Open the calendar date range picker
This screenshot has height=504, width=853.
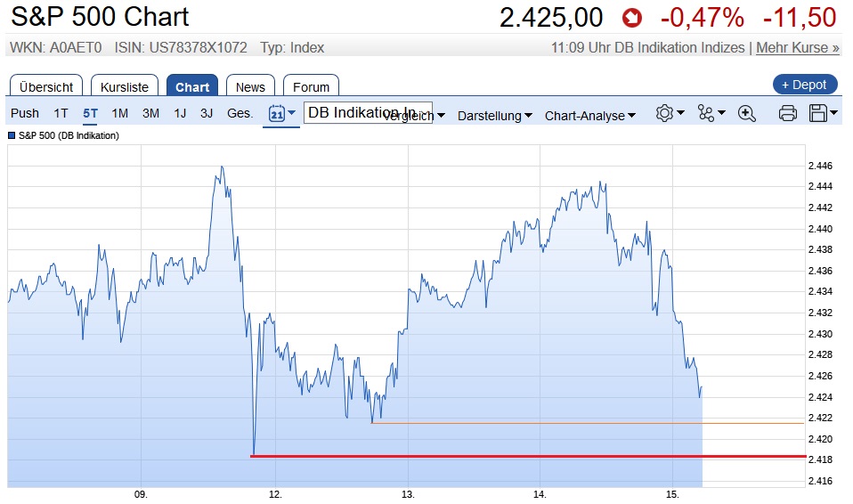point(280,113)
